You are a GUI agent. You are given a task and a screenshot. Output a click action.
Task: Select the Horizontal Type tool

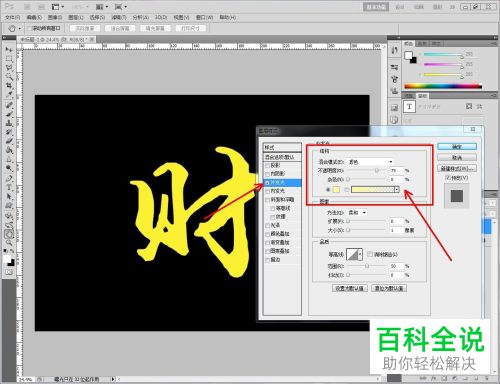point(9,188)
